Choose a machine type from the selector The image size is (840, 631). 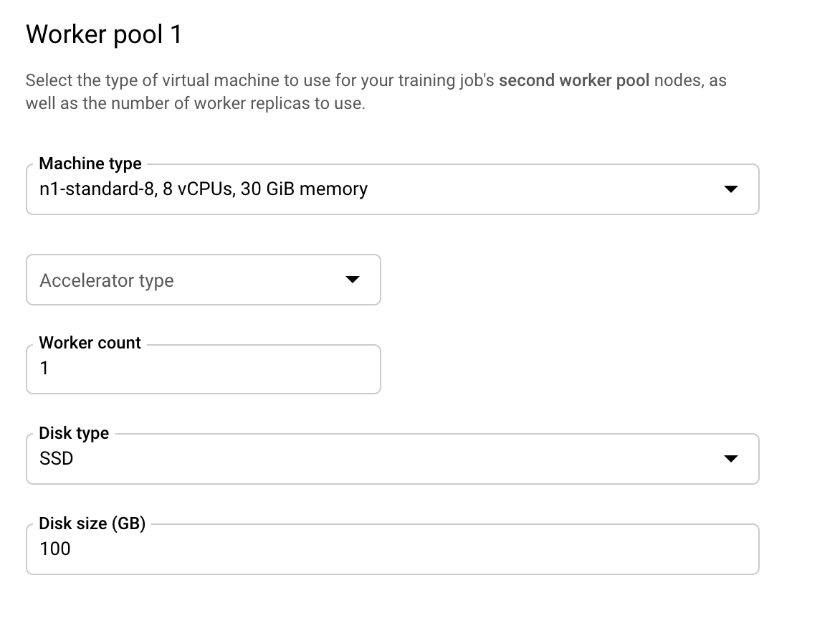(x=392, y=189)
